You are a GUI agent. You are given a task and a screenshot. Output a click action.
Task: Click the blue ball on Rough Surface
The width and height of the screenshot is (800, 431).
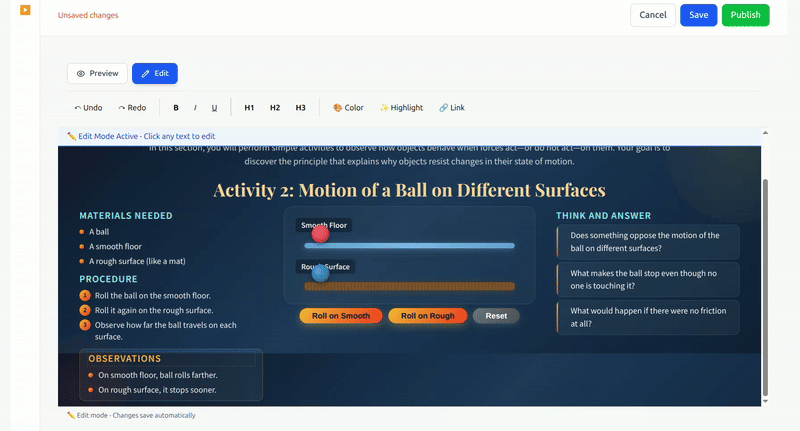tap(320, 273)
